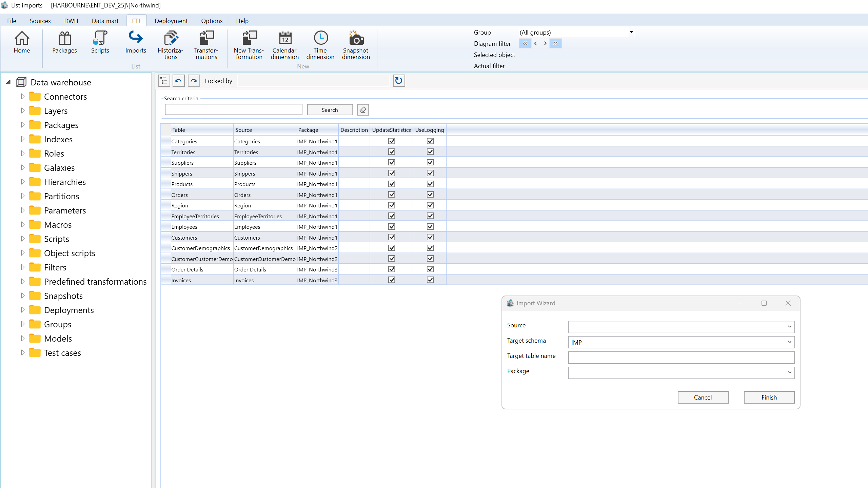The image size is (868, 488).
Task: Open the Transformations list icon
Action: (206, 45)
